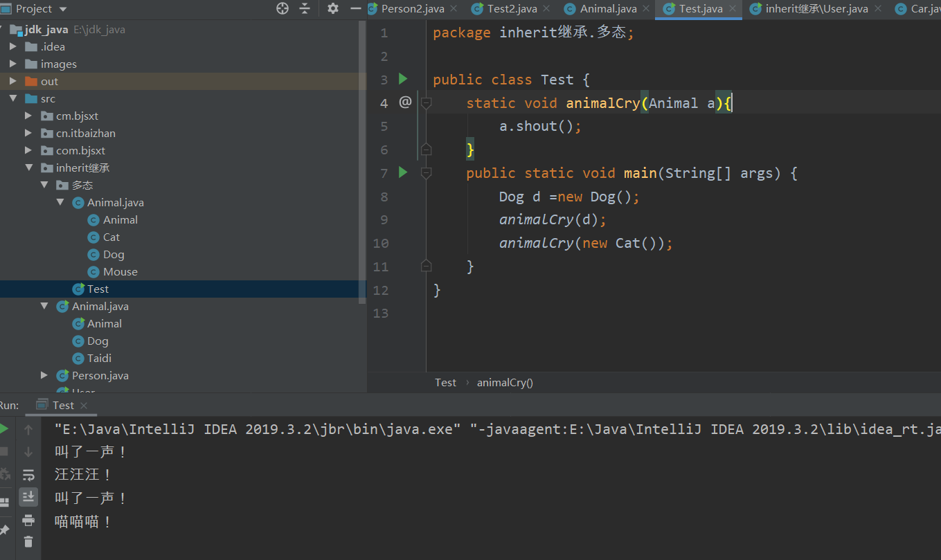
Task: Collapse animalCry method fold marker on line 4
Action: [x=426, y=103]
